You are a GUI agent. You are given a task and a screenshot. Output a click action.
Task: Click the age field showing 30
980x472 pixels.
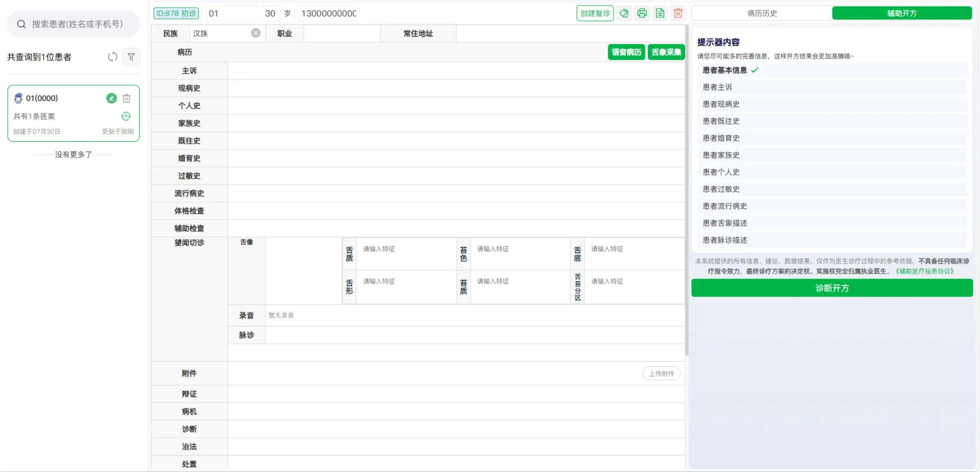coord(270,13)
